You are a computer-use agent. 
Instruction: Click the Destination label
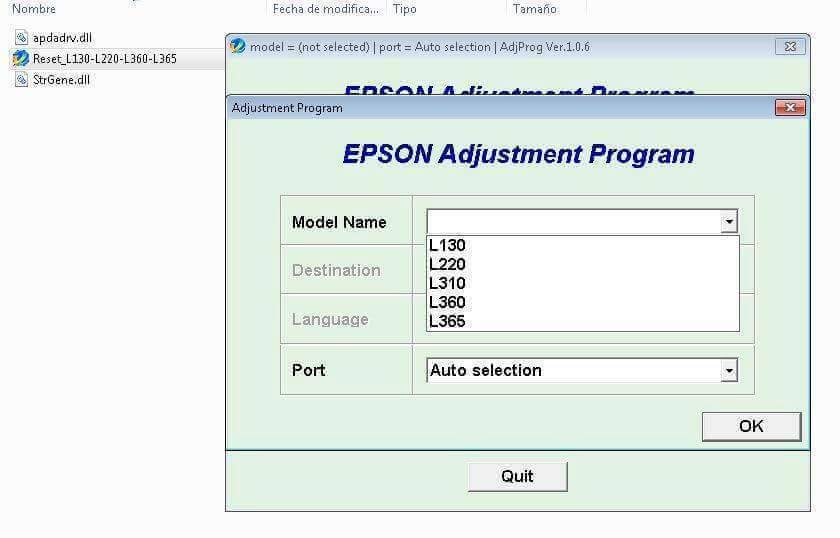336,271
